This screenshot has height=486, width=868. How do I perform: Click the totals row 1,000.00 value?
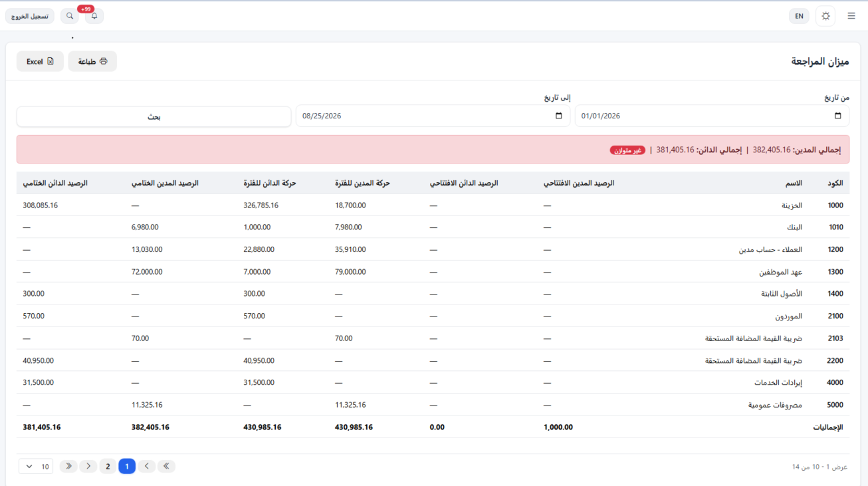(558, 427)
